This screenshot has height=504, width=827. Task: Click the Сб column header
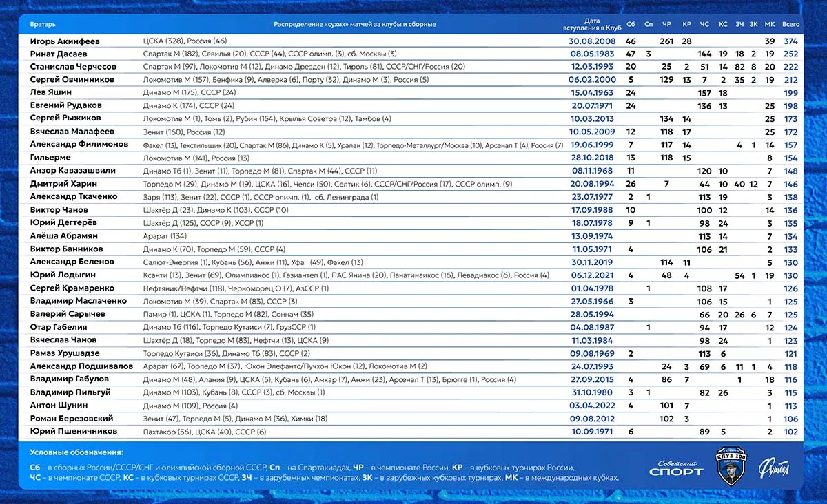coord(631,25)
